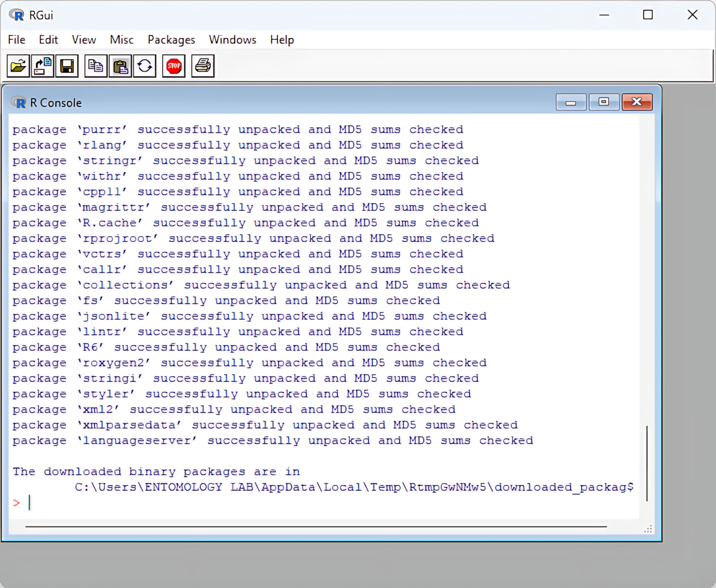The image size is (716, 588).
Task: Minimize the R Console child window
Action: 571,102
